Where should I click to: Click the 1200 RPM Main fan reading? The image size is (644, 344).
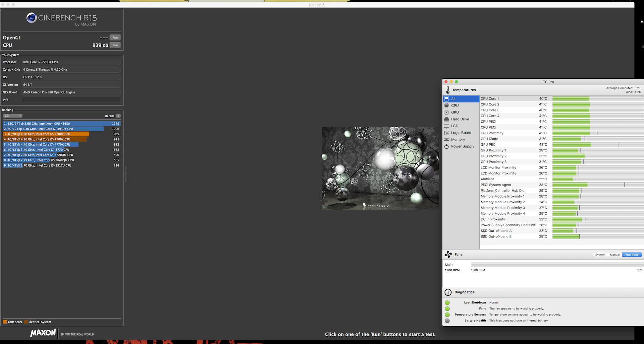(x=452, y=270)
